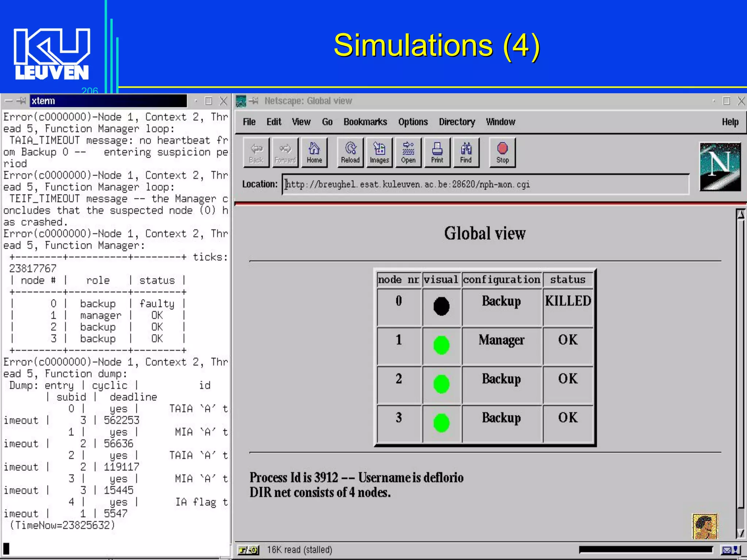This screenshot has width=747, height=560.
Task: Open the Options menu
Action: pyautogui.click(x=413, y=122)
